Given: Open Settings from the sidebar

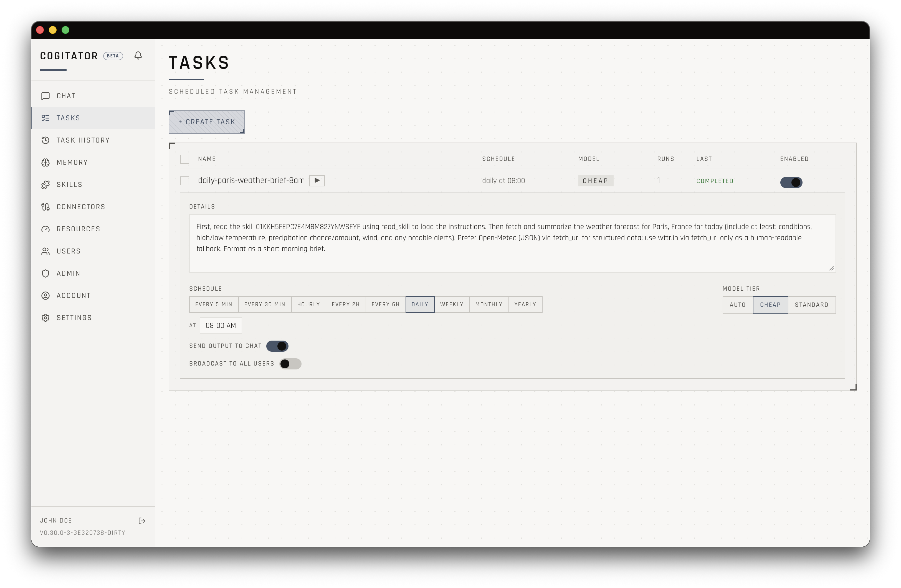Looking at the screenshot, I should (x=93, y=318).
